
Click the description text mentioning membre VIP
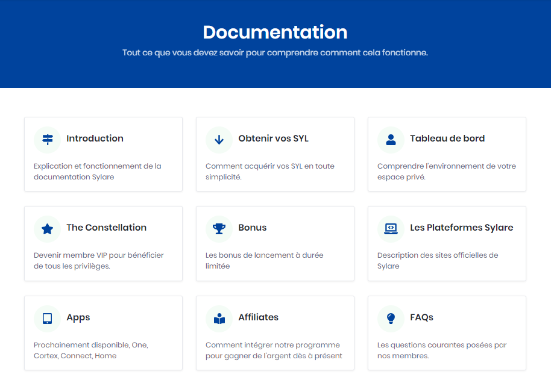tap(99, 261)
